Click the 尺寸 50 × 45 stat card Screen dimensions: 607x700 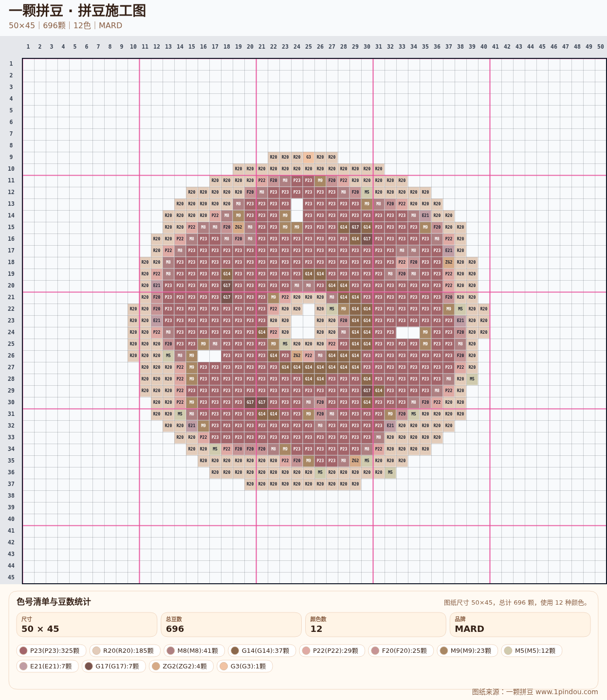[x=87, y=625]
